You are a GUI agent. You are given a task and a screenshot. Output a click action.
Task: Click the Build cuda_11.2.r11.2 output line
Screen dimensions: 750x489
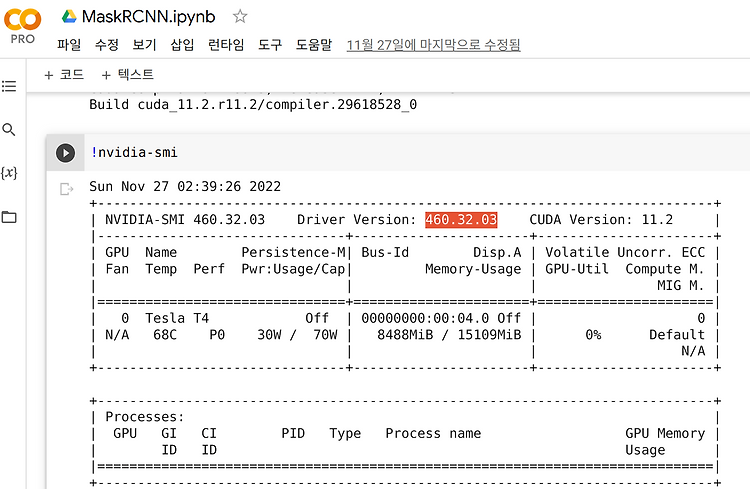tap(253, 104)
